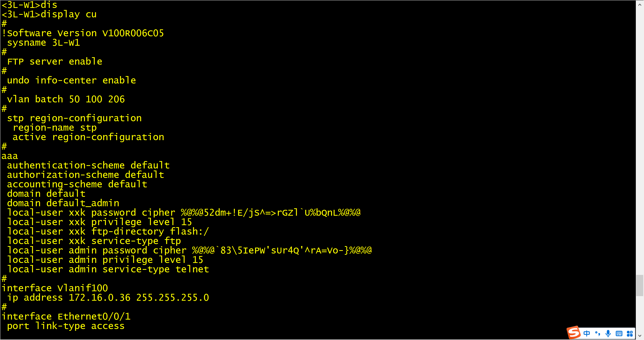The height and width of the screenshot is (340, 644).
Task: Click on the 'sysname 3L-W1' line
Action: point(43,43)
